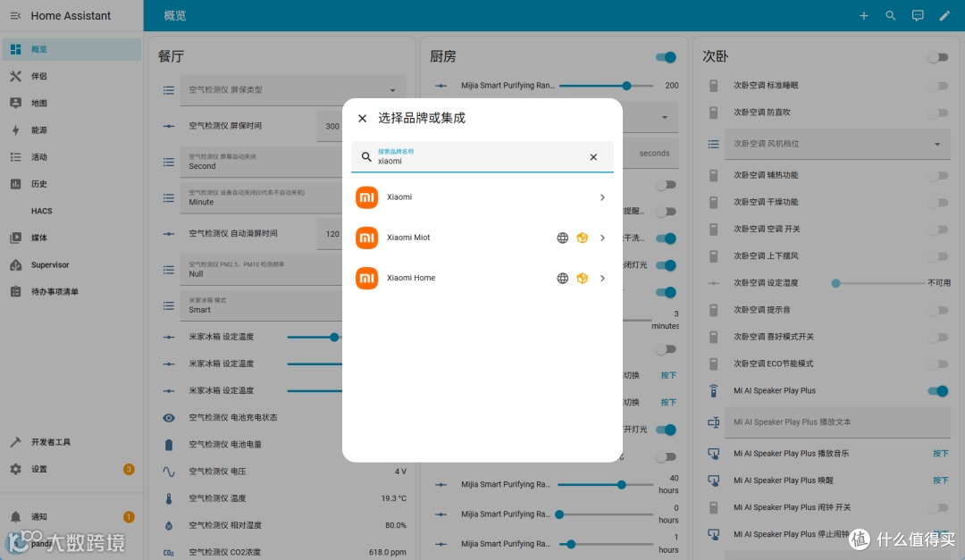Toggle 次卧空调 辅热功能 switch
This screenshot has width=965, height=560.
click(x=938, y=175)
